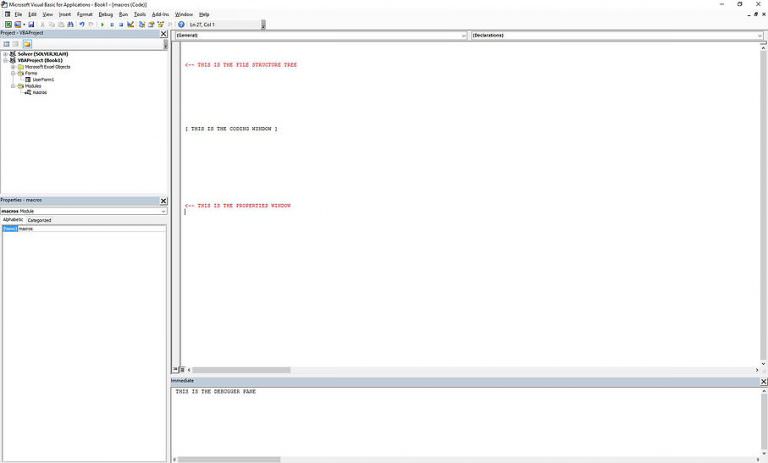Click the Insert UserForm toolbar icon
This screenshot has height=463, width=768.
(x=18, y=24)
